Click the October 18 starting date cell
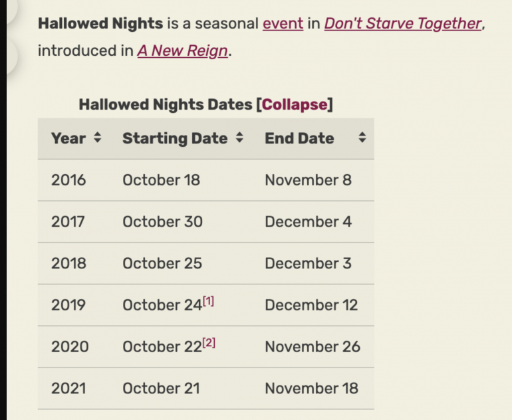The image size is (512, 420). [161, 180]
